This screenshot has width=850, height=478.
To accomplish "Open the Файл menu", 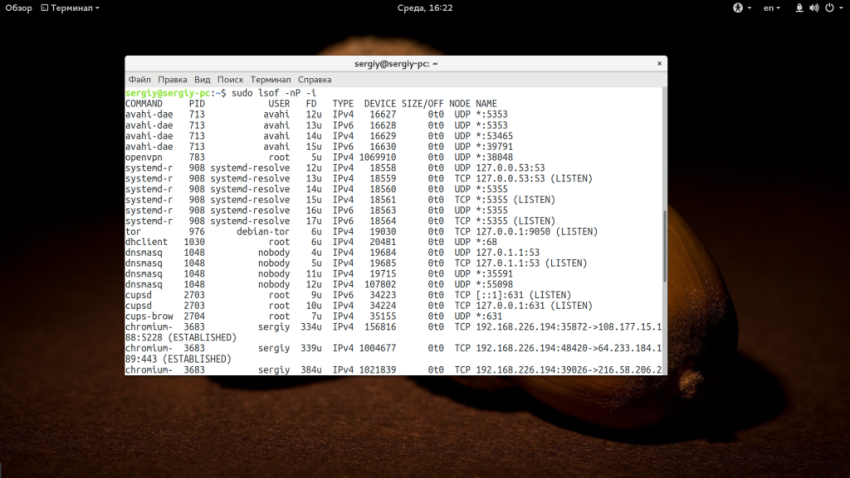I will click(x=139, y=79).
